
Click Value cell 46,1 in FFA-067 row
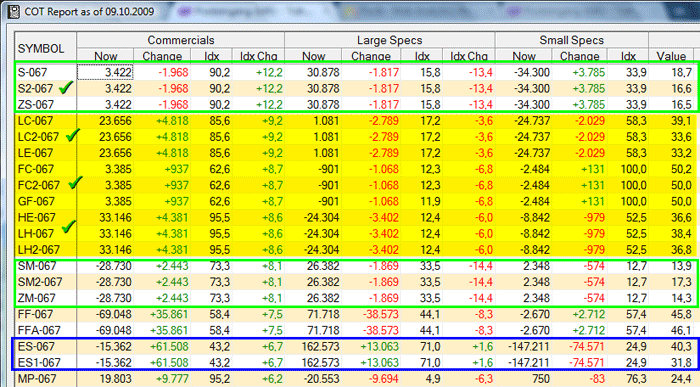(671, 330)
